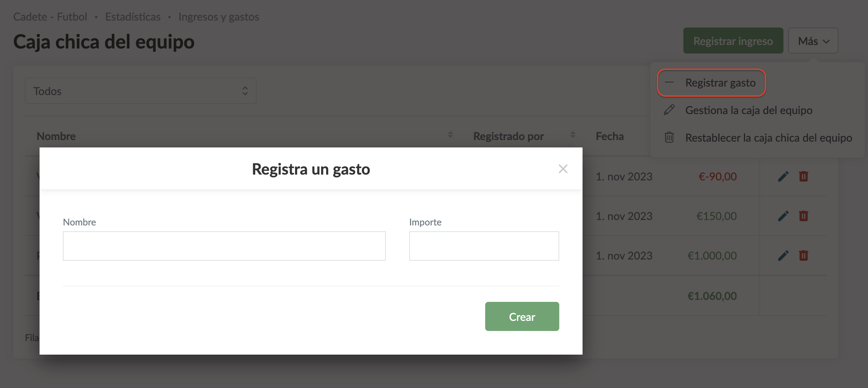Click the edit pencil for the €1.000,00 row

783,256
